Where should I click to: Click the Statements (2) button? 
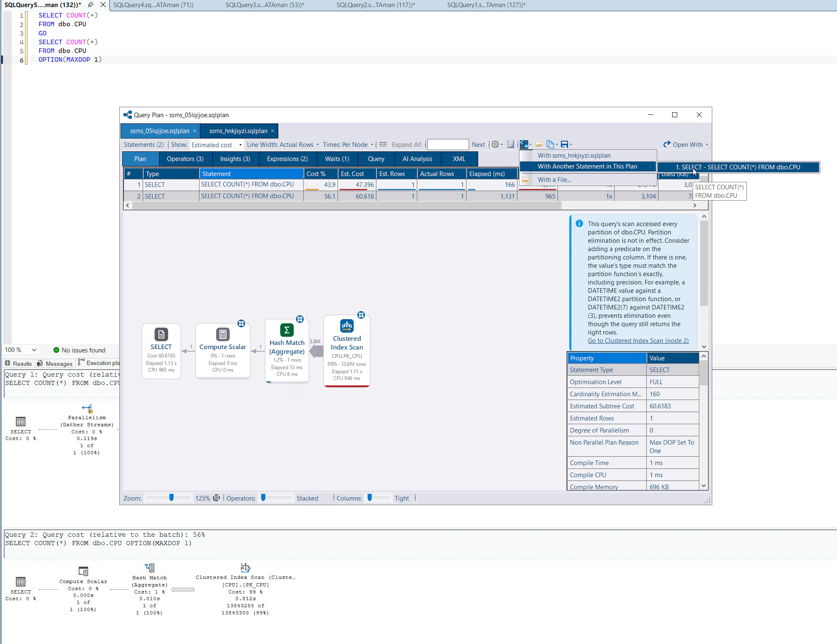(144, 145)
